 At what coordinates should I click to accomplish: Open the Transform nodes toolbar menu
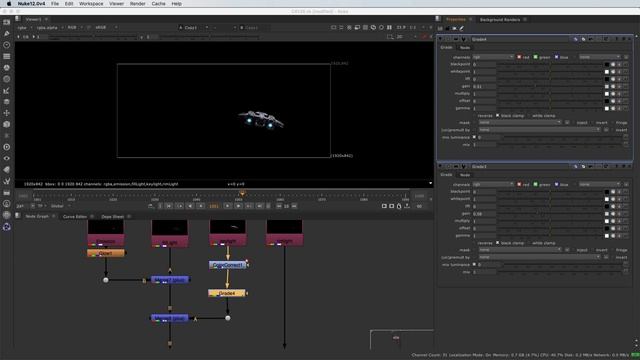click(x=7, y=113)
